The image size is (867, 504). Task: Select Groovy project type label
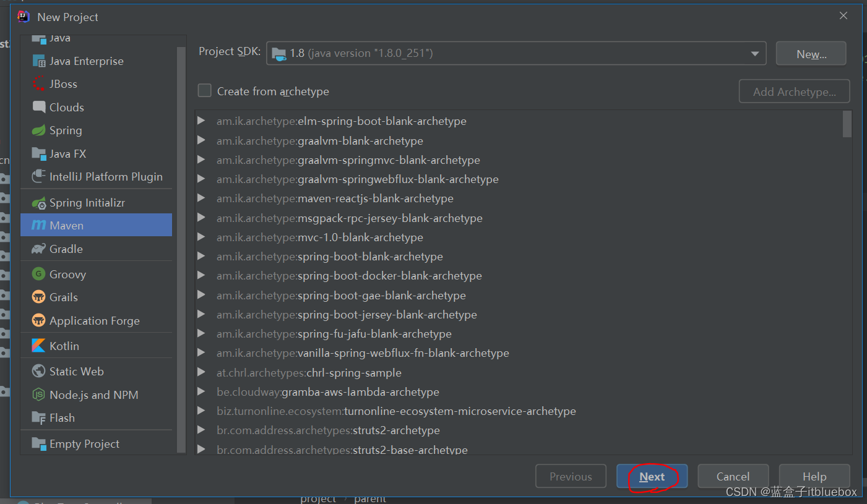(x=67, y=275)
